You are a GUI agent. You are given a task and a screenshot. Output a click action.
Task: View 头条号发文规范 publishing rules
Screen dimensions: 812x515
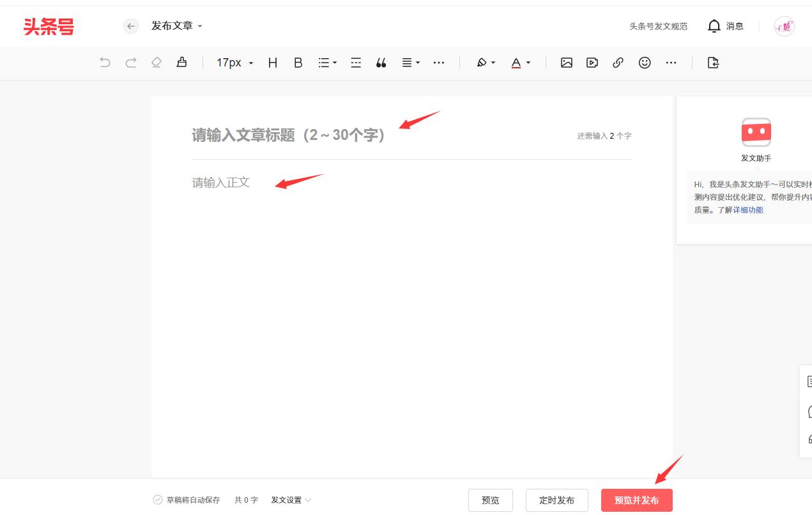pyautogui.click(x=658, y=26)
